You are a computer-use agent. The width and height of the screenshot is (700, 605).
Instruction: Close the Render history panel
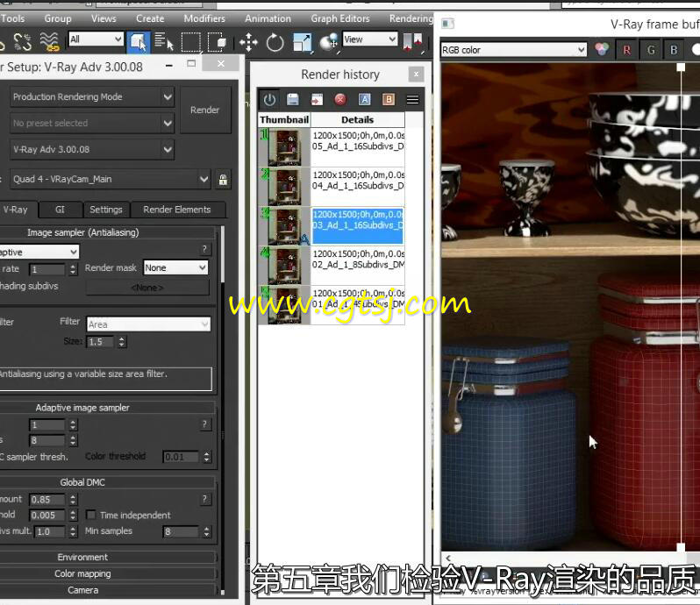pos(416,74)
